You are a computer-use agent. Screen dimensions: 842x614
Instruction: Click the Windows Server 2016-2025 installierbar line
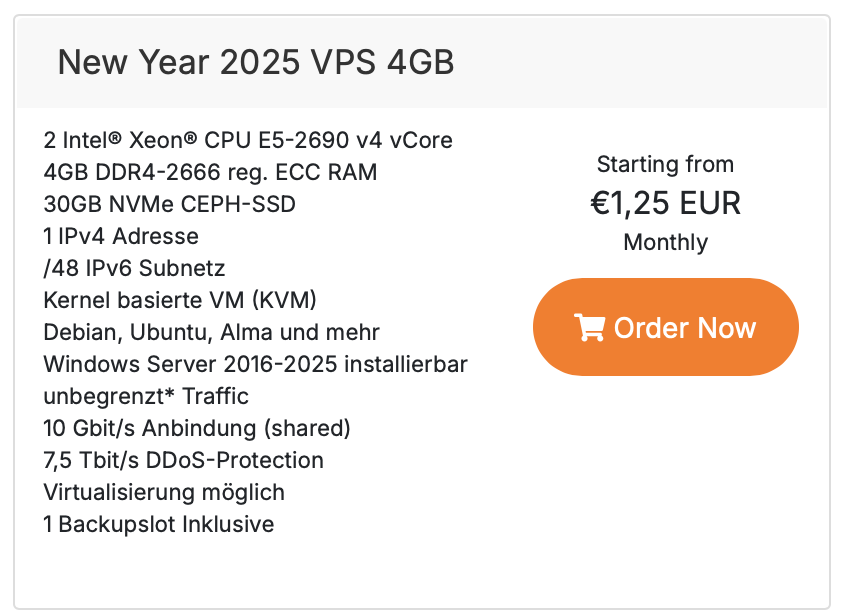(x=256, y=364)
